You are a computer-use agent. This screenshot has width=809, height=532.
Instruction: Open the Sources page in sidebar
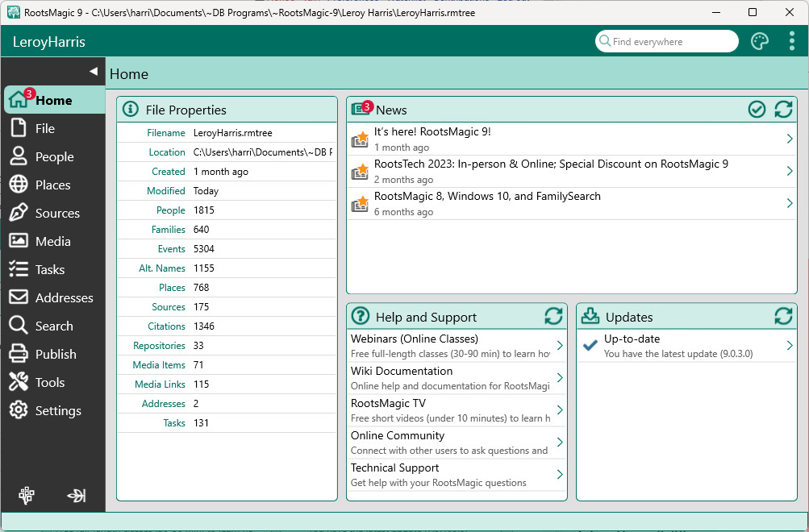point(56,214)
